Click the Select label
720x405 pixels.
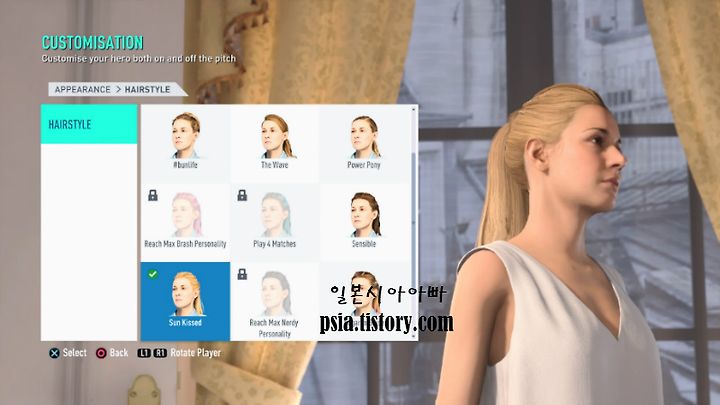tap(74, 353)
